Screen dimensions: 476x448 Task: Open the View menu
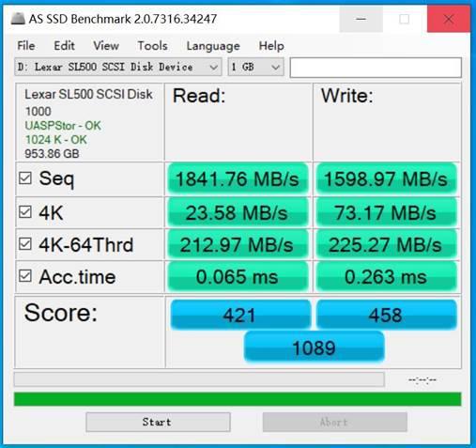(106, 46)
